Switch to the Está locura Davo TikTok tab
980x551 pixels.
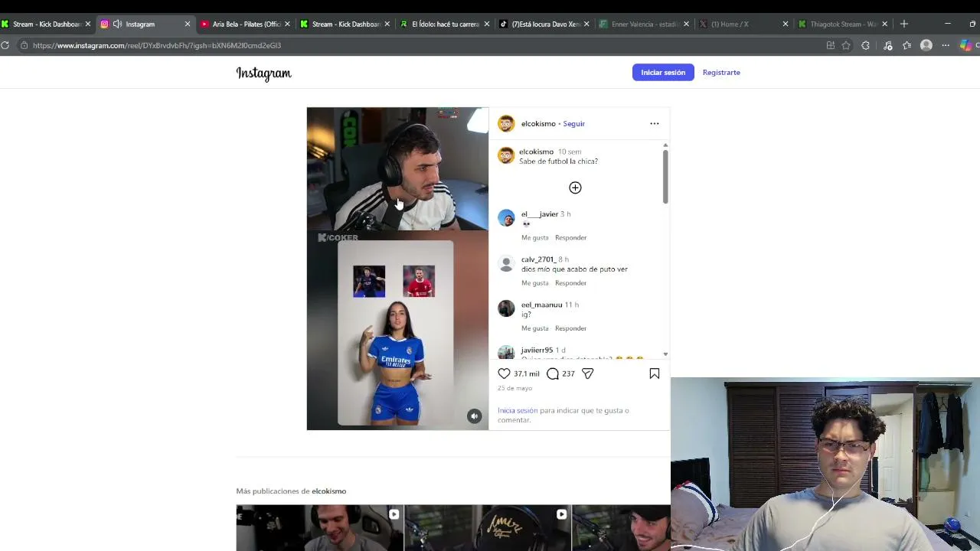click(545, 24)
